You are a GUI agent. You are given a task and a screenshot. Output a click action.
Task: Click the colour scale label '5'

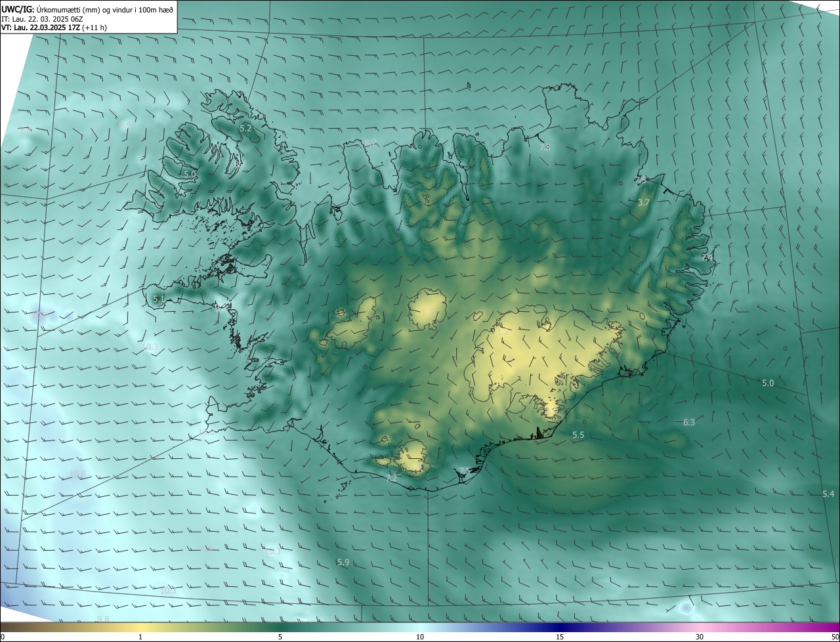[x=280, y=637]
